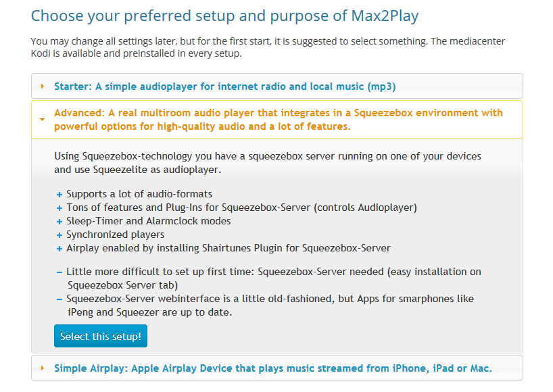This screenshot has width=553, height=392.
Task: Click plus icon beside Sleep-Timer and Alarmclock
Action: coord(59,222)
